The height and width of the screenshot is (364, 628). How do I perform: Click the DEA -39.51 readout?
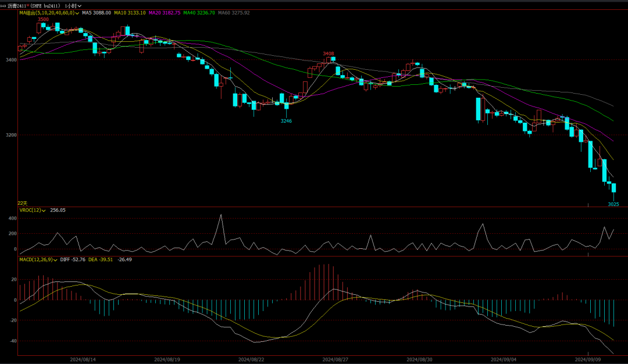pyautogui.click(x=101, y=259)
